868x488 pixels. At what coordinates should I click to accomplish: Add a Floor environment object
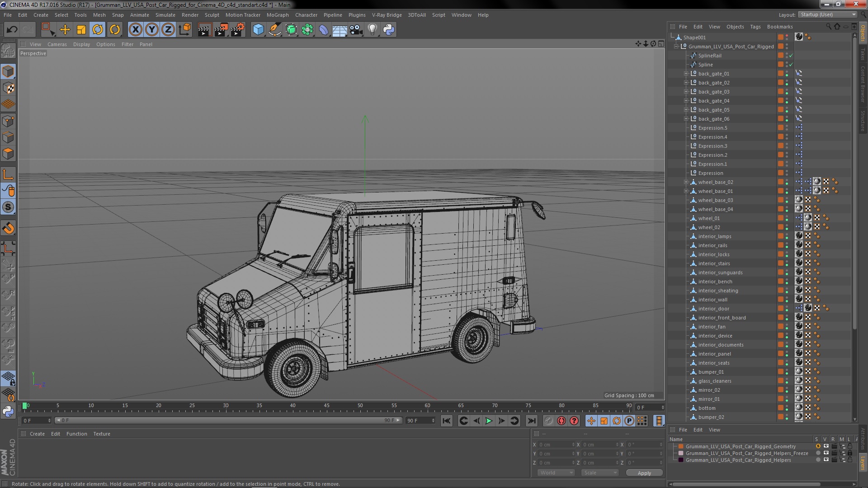(340, 30)
